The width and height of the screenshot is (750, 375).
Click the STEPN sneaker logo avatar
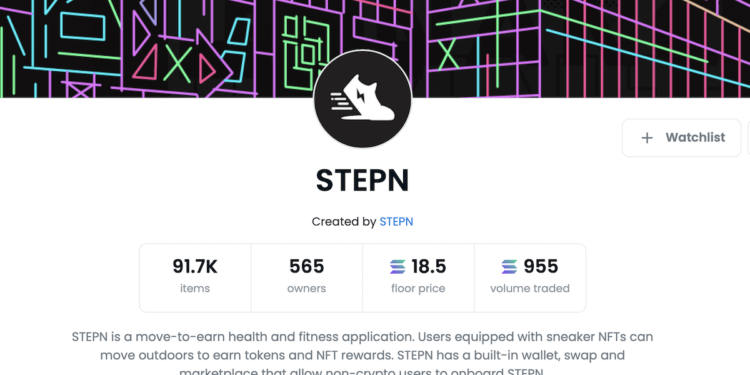tap(363, 99)
